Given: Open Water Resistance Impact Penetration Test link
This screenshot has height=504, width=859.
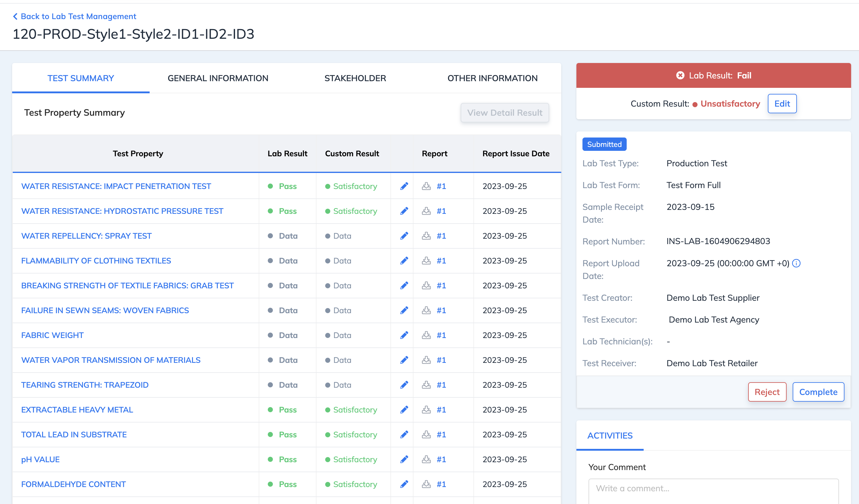Looking at the screenshot, I should (116, 186).
